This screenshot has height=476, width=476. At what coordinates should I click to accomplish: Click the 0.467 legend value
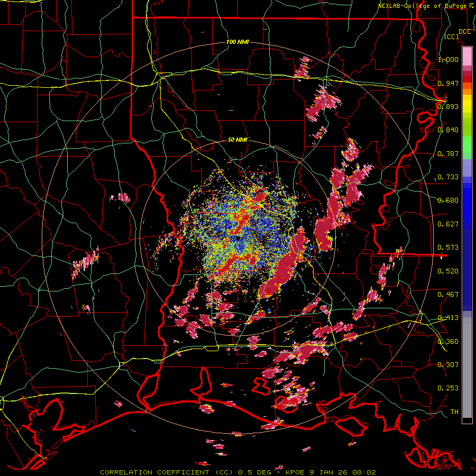tap(448, 294)
